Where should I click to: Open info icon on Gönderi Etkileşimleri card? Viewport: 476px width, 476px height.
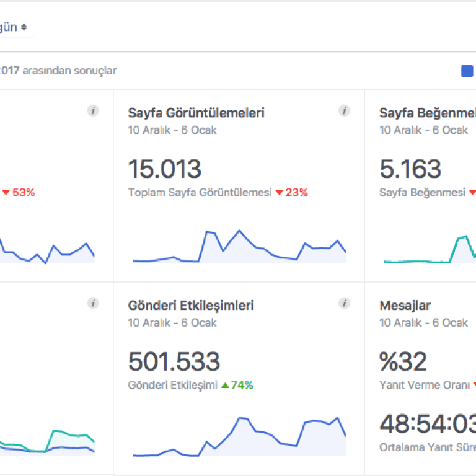tap(344, 303)
